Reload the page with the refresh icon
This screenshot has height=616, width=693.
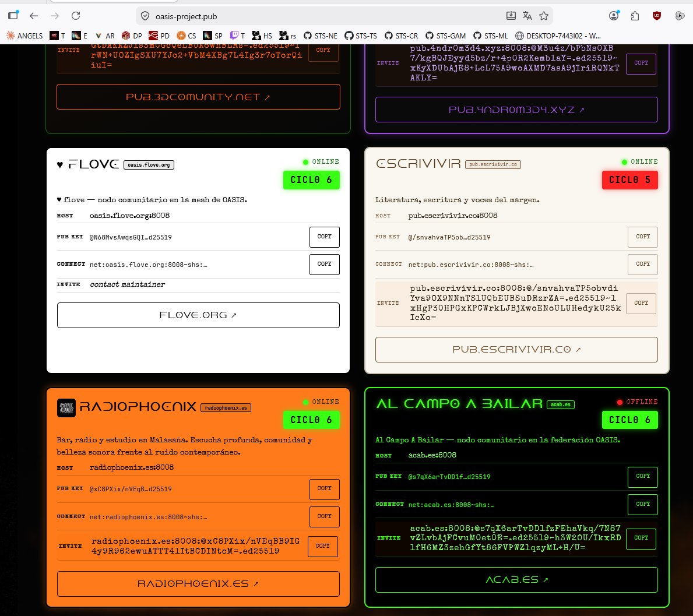point(76,16)
